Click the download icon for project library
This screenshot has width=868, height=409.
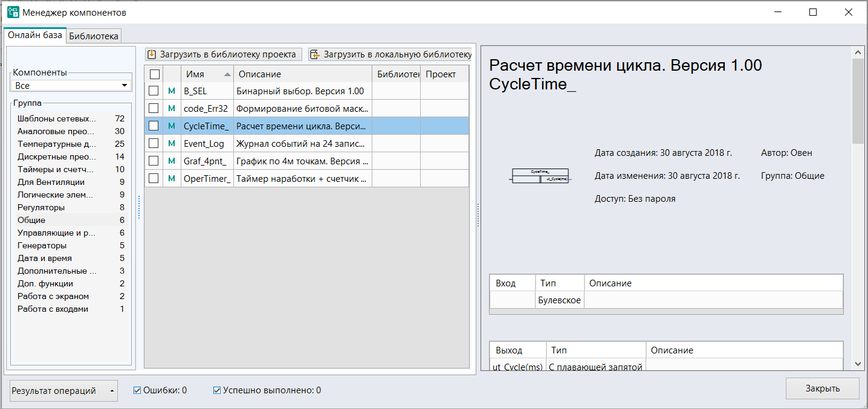click(152, 55)
